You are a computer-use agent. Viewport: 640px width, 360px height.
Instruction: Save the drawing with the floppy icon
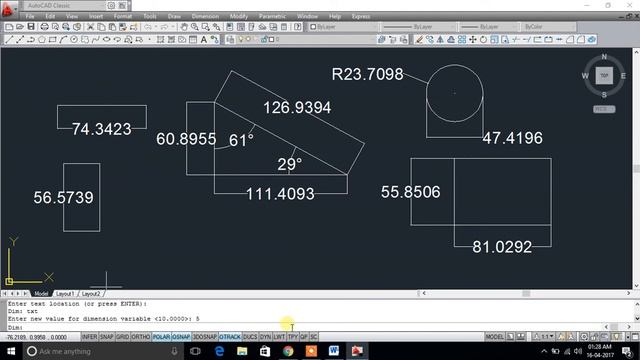click(x=31, y=27)
